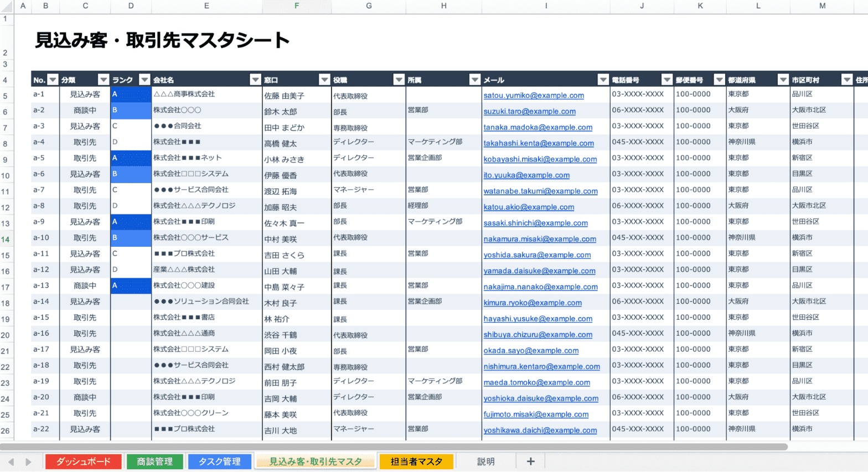Go to the 担当者マスタ sheet tab

(x=416, y=461)
